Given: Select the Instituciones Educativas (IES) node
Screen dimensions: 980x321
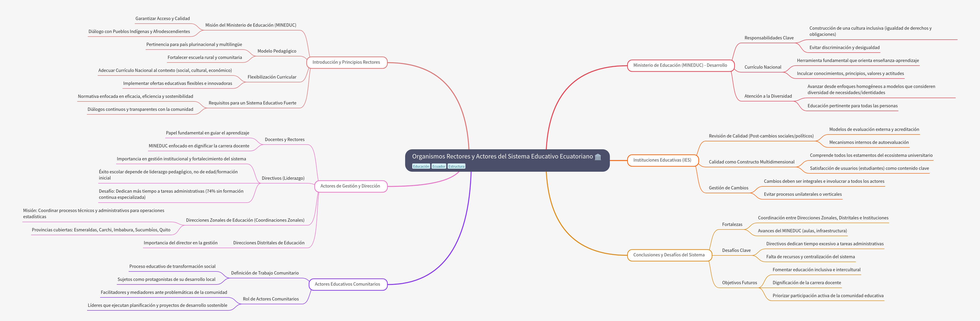Looking at the screenshot, I should tap(662, 160).
